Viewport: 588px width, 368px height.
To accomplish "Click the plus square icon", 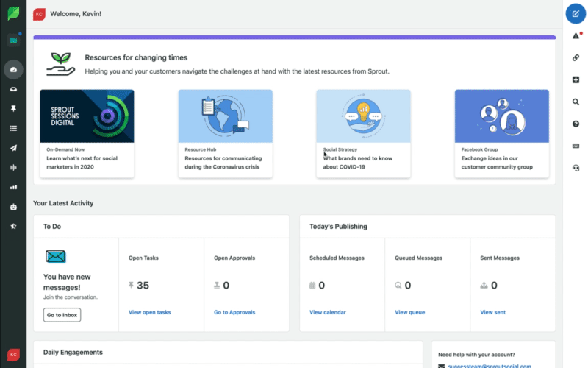I will [576, 79].
